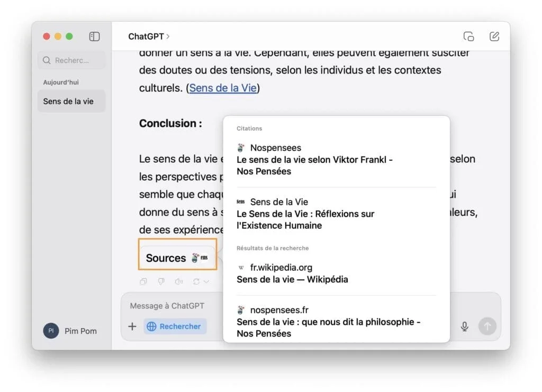
Task: Activate the microphone dictation icon
Action: coord(465,326)
